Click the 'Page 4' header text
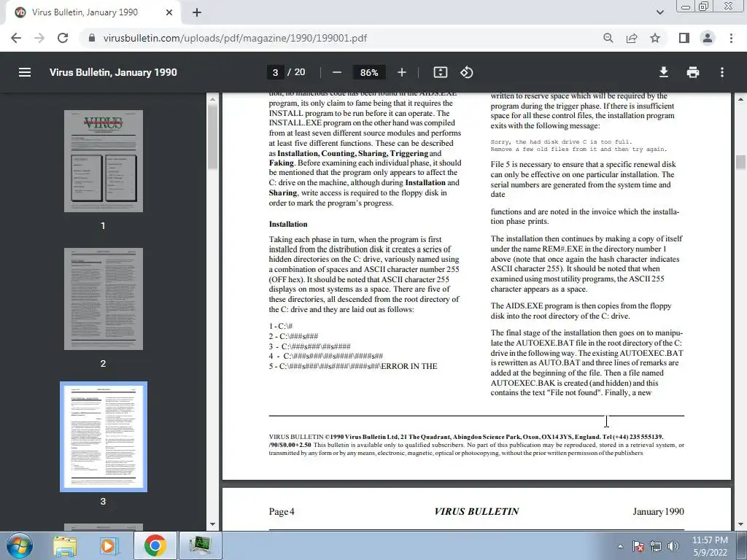 pyautogui.click(x=282, y=511)
